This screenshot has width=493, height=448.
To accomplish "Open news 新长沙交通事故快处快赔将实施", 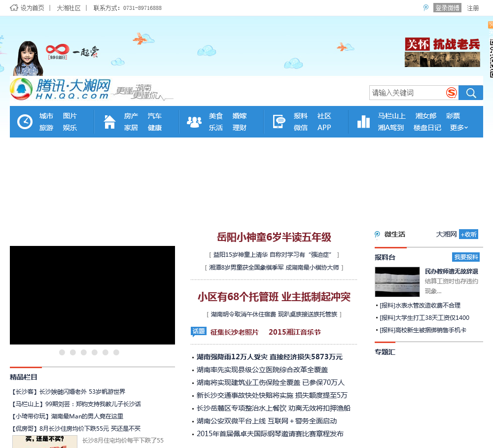I will [x=272, y=395].
